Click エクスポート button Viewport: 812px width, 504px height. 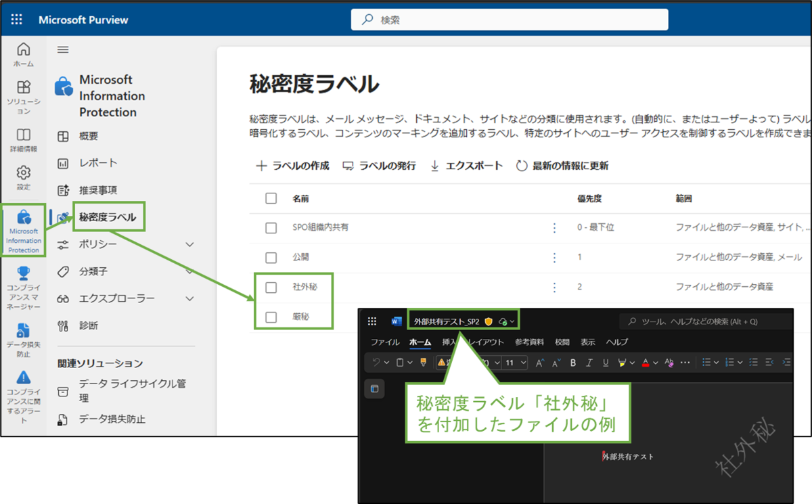tap(467, 166)
